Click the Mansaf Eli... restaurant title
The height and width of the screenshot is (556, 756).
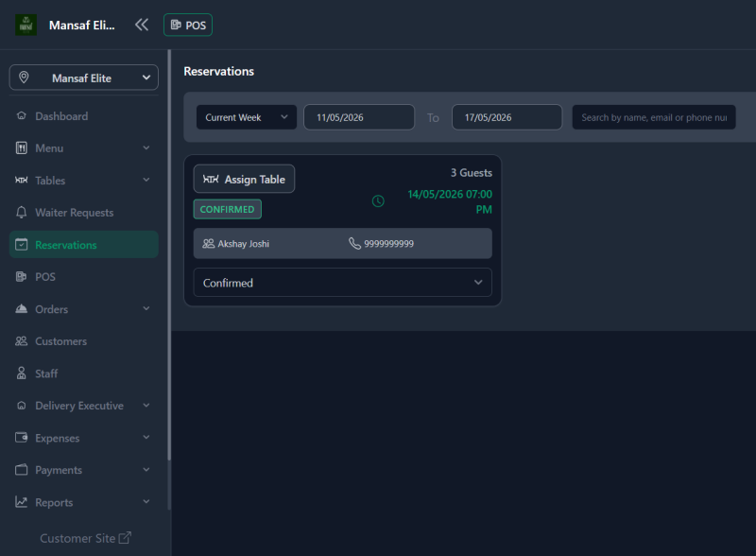(82, 26)
